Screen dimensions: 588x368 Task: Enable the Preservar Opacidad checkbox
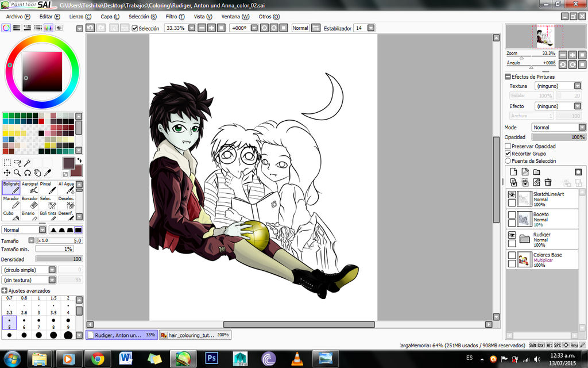(508, 146)
